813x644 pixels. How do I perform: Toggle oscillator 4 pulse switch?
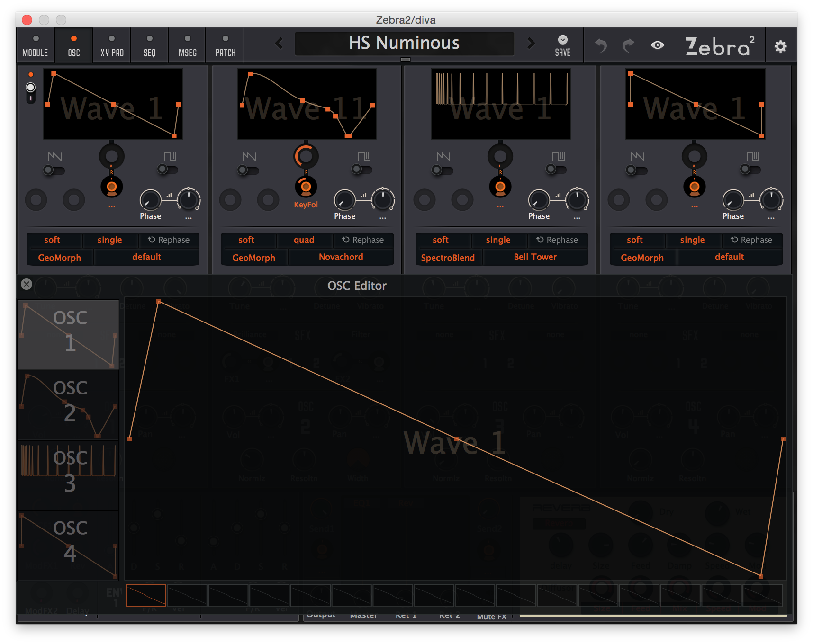click(x=750, y=169)
